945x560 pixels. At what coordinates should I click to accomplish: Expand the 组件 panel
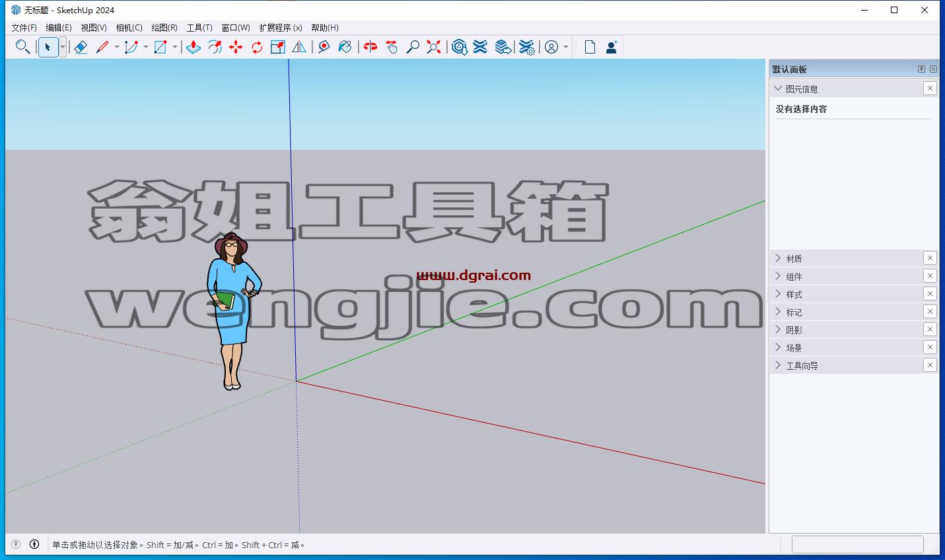click(x=778, y=276)
